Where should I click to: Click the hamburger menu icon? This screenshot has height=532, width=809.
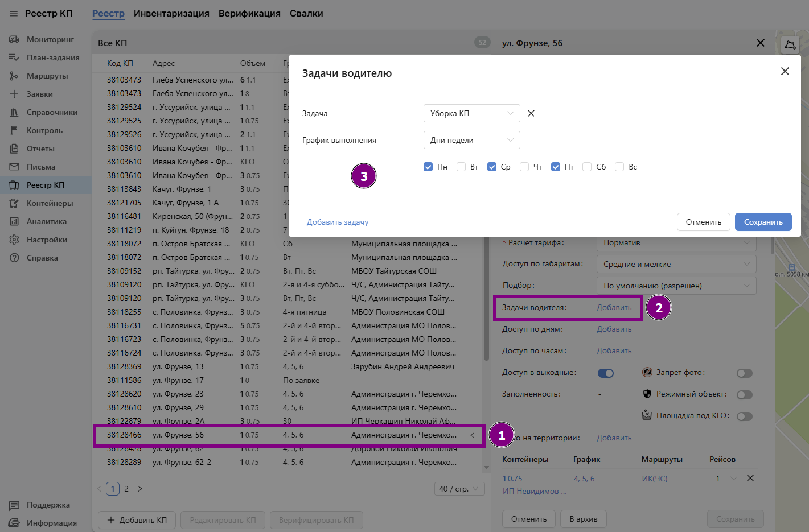pyautogui.click(x=14, y=14)
